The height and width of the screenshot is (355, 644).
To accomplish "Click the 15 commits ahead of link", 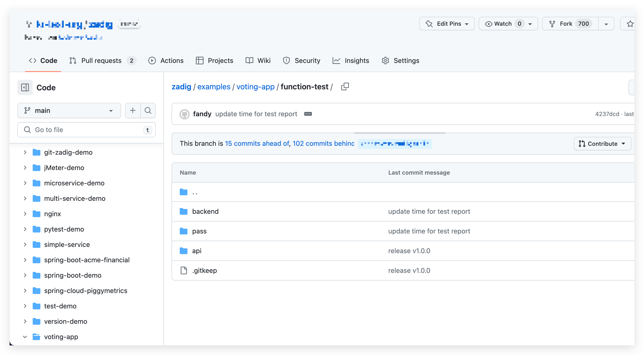I will coord(257,143).
